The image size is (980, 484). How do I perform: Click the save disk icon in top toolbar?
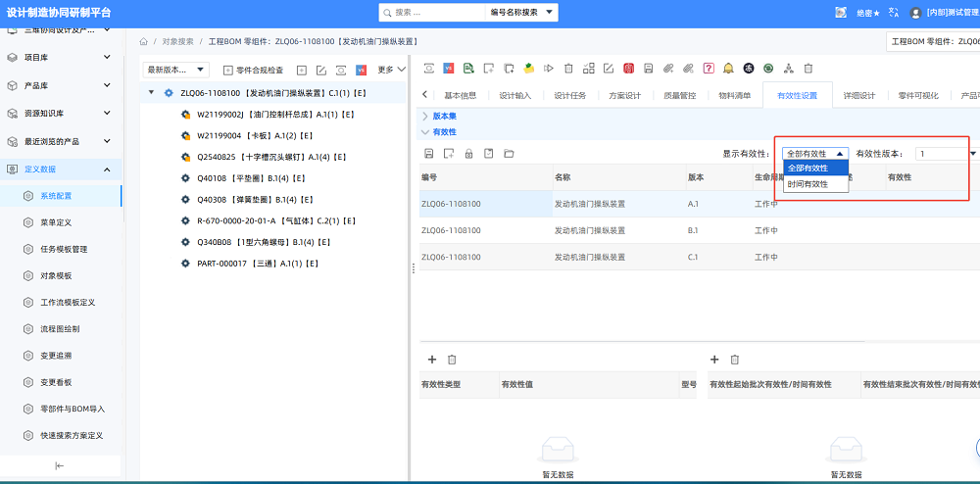649,68
